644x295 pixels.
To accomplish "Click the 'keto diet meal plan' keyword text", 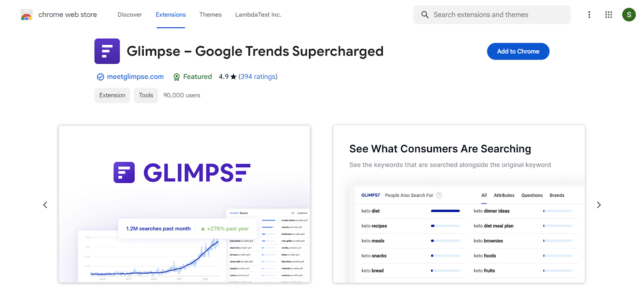I will (x=493, y=226).
